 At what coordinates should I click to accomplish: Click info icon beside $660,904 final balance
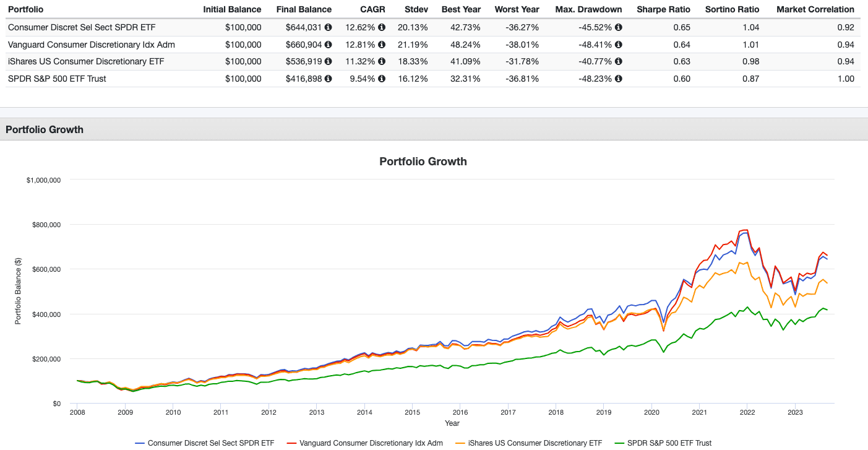pyautogui.click(x=328, y=45)
